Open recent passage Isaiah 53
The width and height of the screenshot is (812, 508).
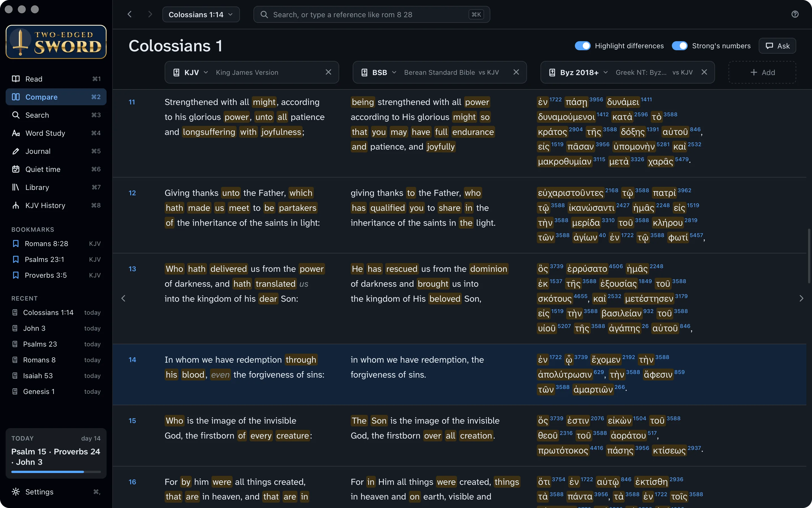pos(56,376)
